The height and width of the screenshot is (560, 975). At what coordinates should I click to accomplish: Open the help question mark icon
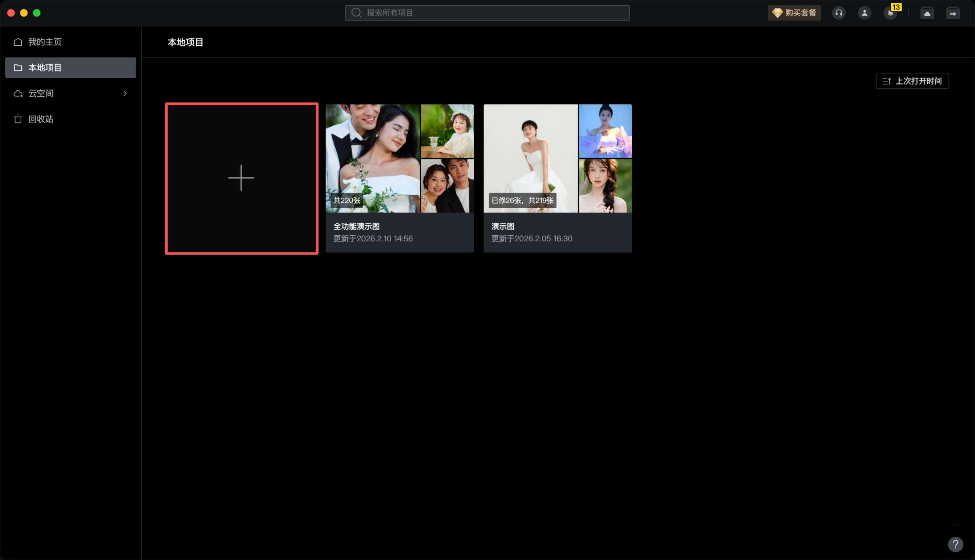[x=955, y=544]
